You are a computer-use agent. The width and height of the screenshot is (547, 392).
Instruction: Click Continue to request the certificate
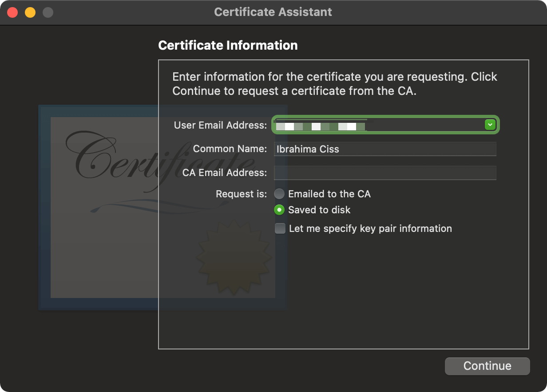(487, 366)
